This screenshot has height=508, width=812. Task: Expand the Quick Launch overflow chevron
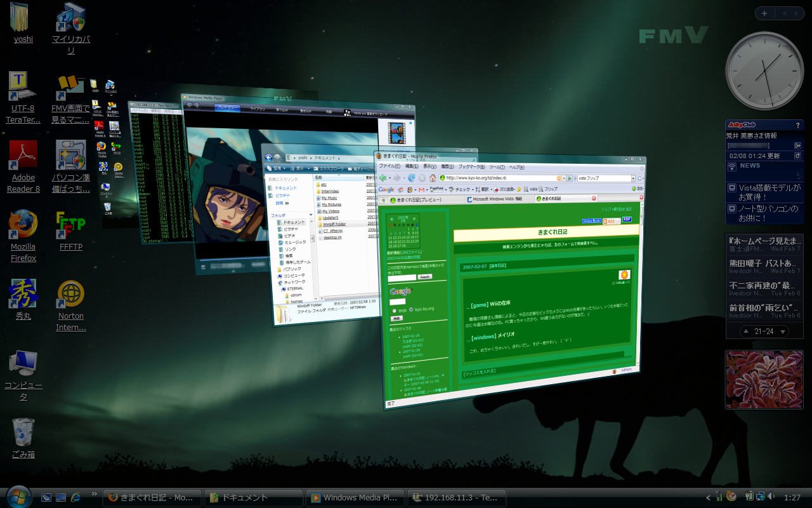(95, 493)
